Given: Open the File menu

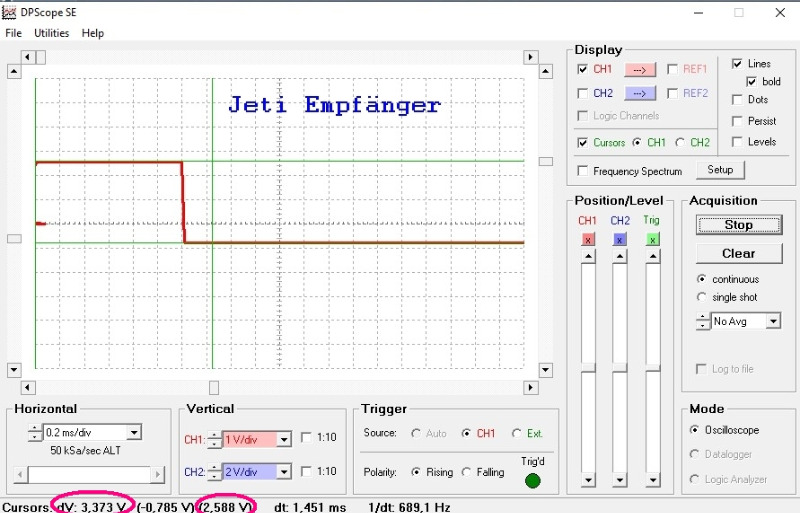Looking at the screenshot, I should coord(13,33).
